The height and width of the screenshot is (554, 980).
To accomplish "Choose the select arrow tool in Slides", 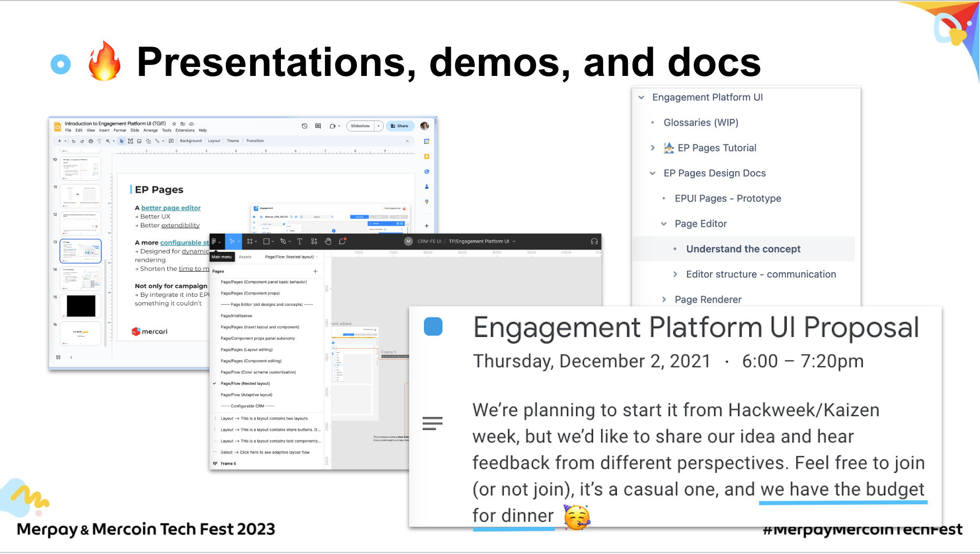I will tap(122, 141).
